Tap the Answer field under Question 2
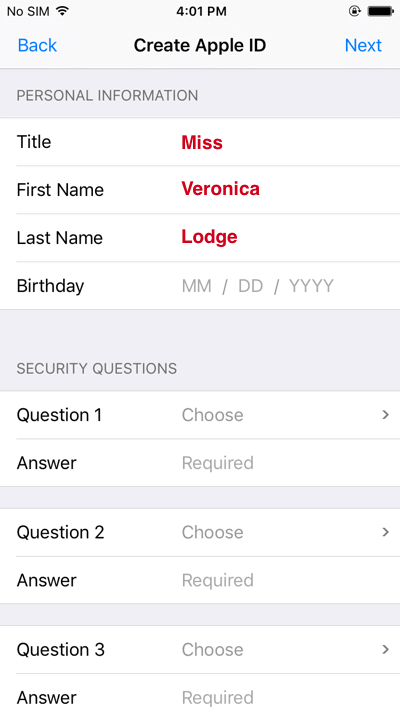 pyautogui.click(x=200, y=580)
